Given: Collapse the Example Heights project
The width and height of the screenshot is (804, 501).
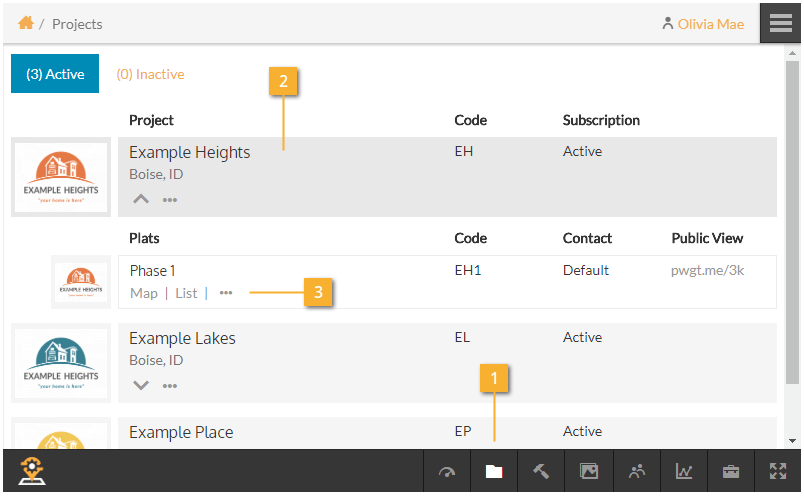Looking at the screenshot, I should click(x=141, y=199).
